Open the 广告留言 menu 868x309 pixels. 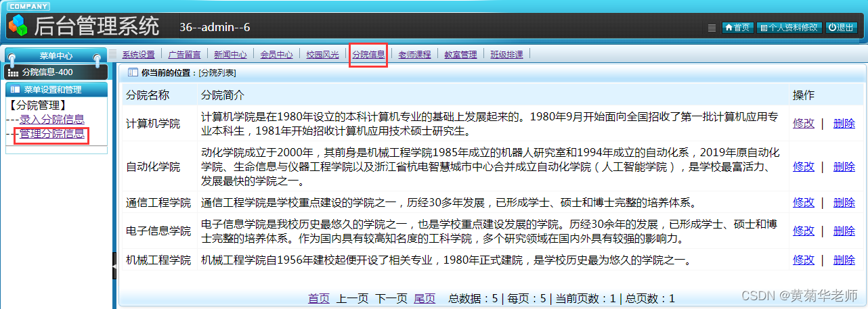(184, 55)
